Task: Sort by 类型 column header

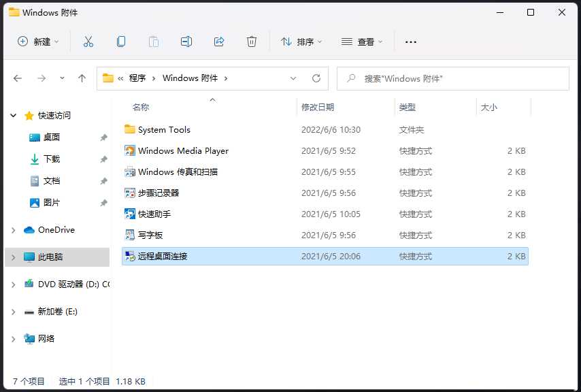Action: 408,107
